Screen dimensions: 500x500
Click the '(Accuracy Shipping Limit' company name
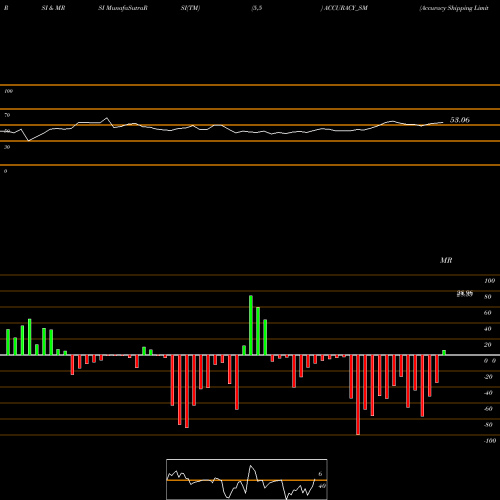pos(454,8)
